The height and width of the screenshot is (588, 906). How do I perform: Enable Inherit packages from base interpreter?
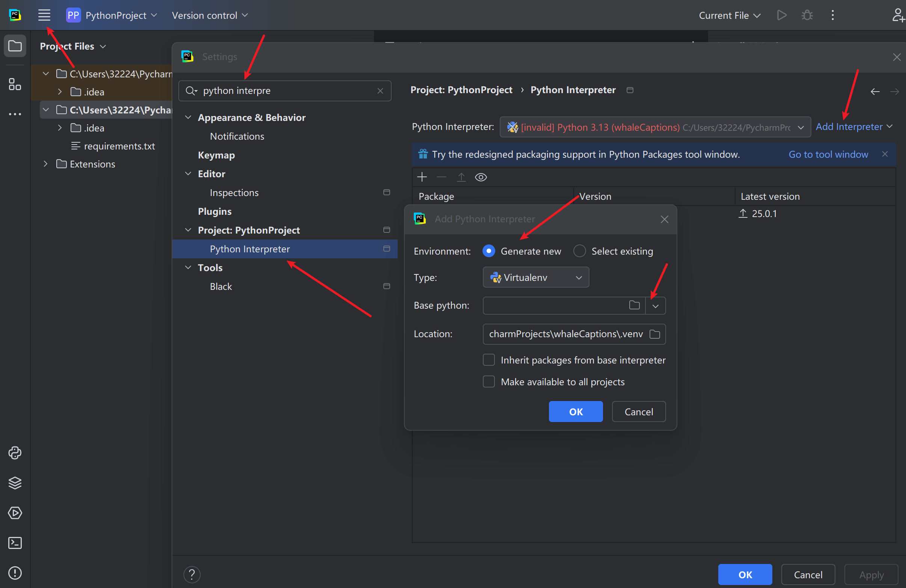[x=489, y=360]
